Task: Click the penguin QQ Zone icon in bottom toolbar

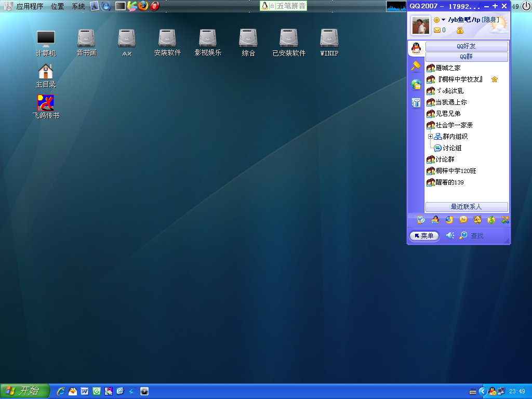Action: [x=435, y=220]
